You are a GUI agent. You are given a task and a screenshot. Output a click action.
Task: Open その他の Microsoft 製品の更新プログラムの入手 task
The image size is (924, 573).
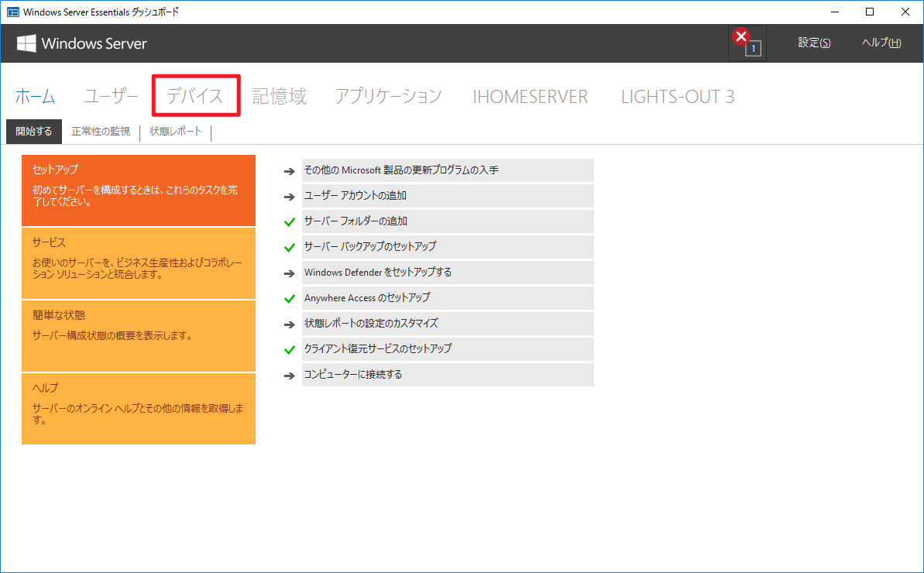coord(448,170)
